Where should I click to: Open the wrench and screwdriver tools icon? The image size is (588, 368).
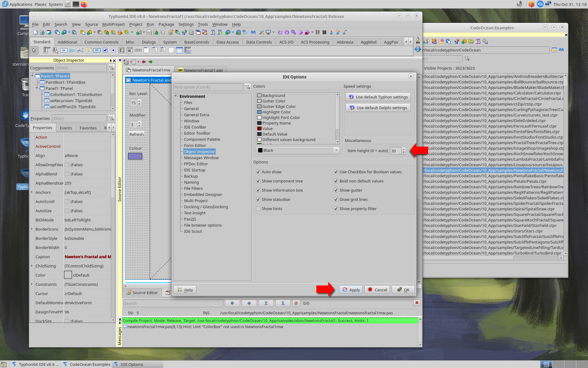pos(261,32)
